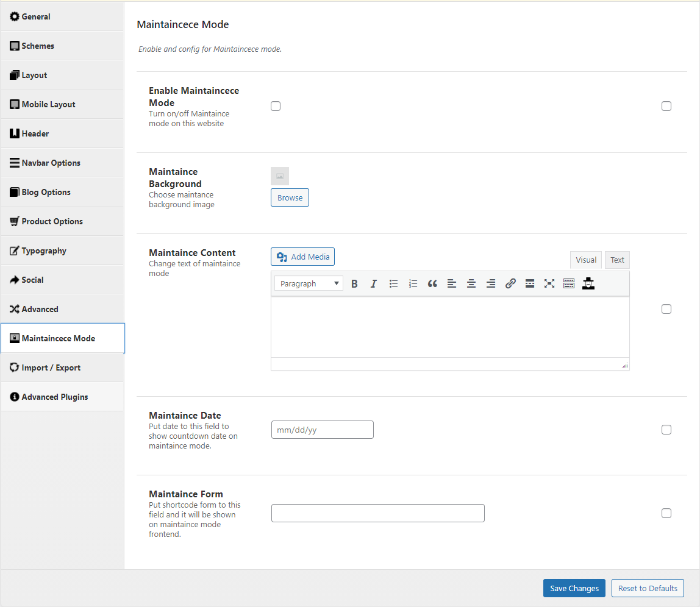
Task: Click the blockquote icon
Action: (432, 283)
